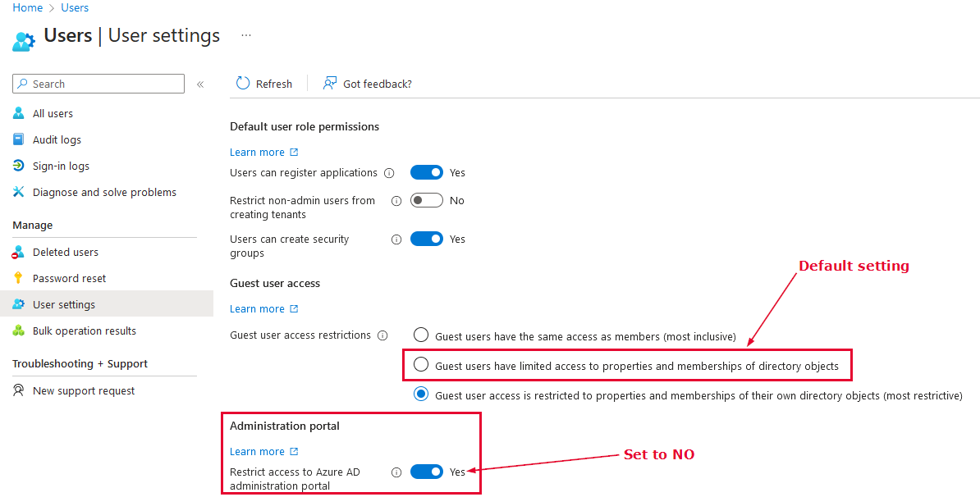Navigate to Home via the breadcrumb
The image size is (980, 497).
click(27, 7)
